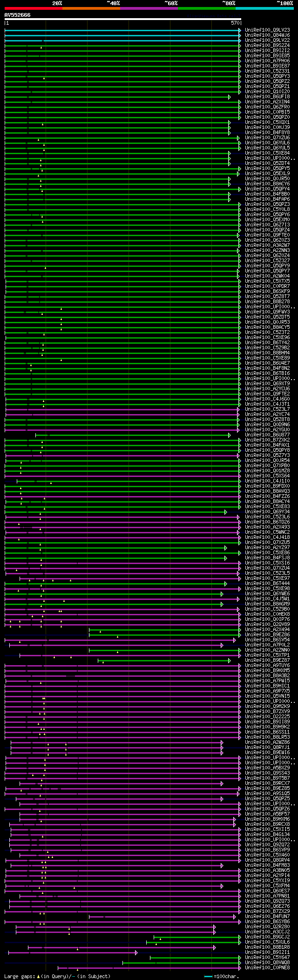Click the Large gaps legend text
This screenshot has height=980, width=298.
(x=57, y=976)
